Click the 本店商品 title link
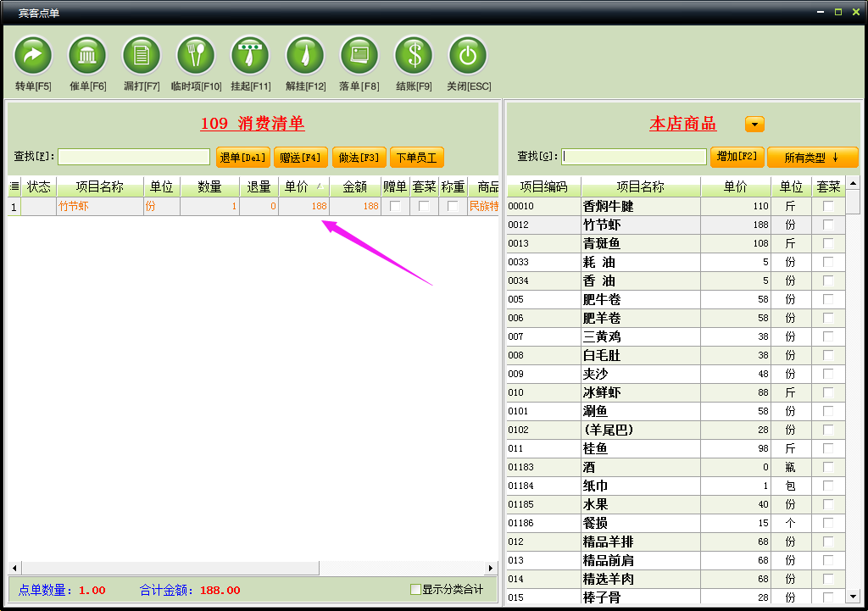The image size is (868, 611). [x=683, y=124]
